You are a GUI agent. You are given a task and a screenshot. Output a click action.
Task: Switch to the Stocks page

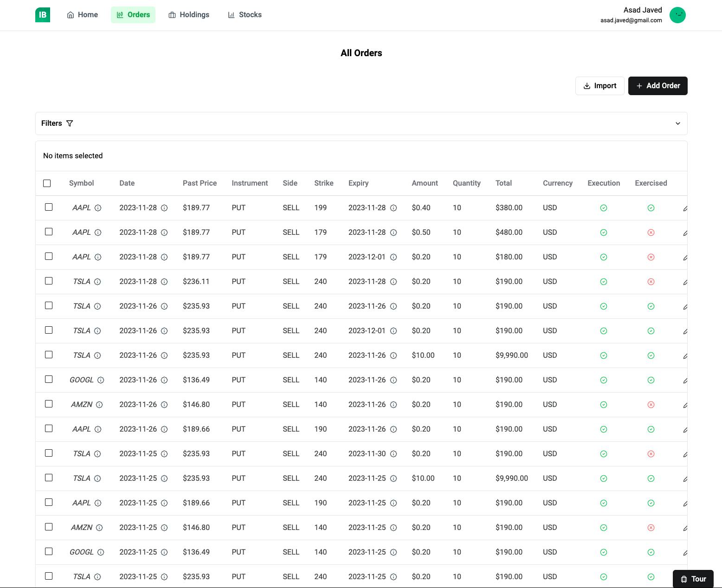click(x=245, y=15)
